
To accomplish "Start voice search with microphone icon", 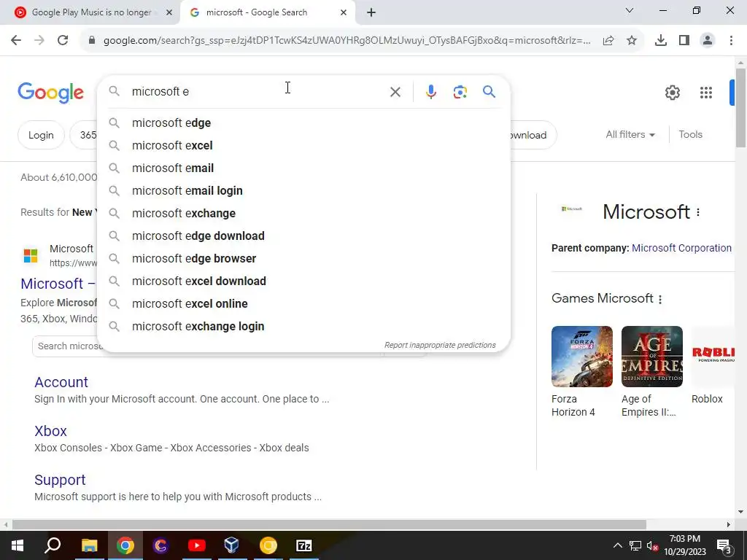I will [x=430, y=92].
